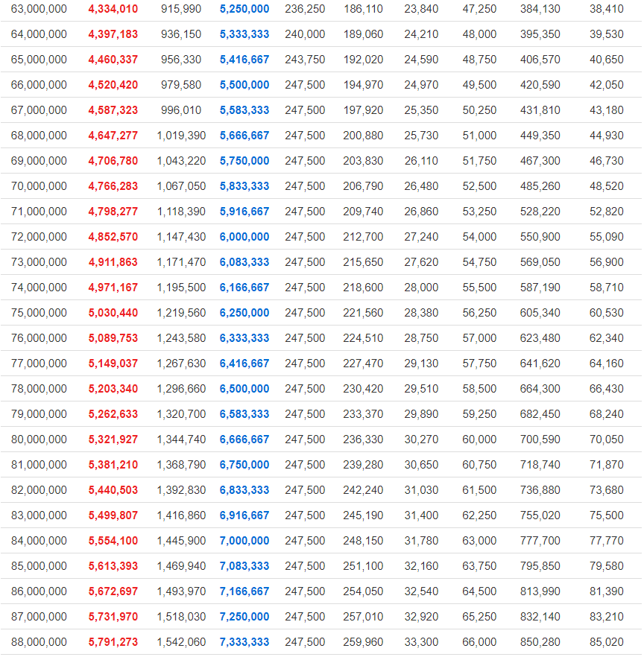
Task: Click the red value 4,911,863
Action: pos(113,262)
